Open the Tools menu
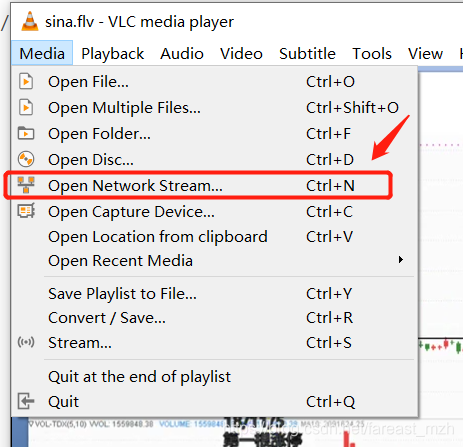Image resolution: width=463 pixels, height=447 pixels. point(372,53)
